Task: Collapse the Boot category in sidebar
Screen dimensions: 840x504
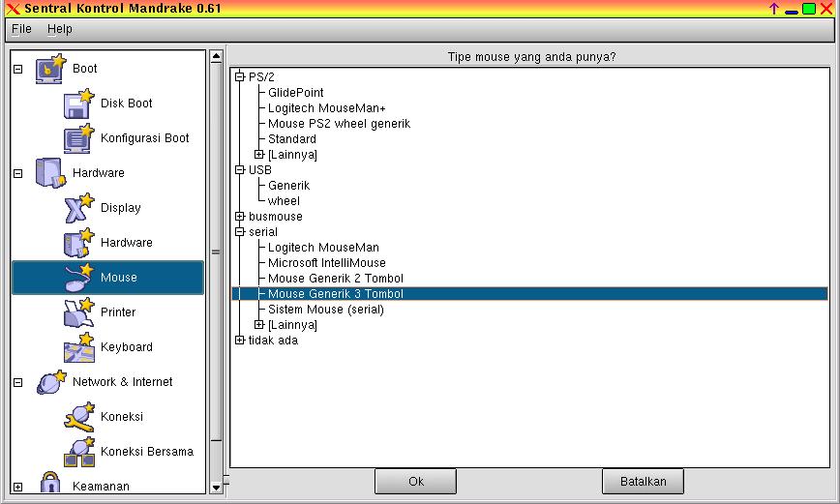Action: click(17, 69)
